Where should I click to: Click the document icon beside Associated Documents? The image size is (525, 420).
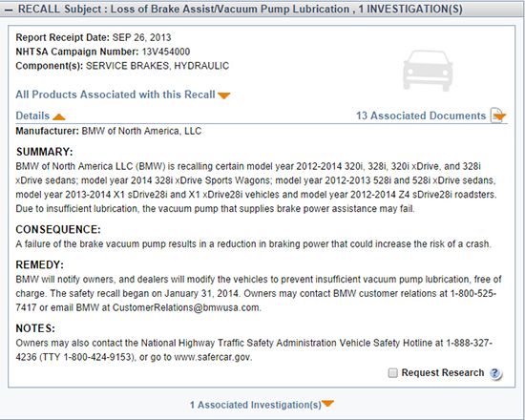(498, 115)
